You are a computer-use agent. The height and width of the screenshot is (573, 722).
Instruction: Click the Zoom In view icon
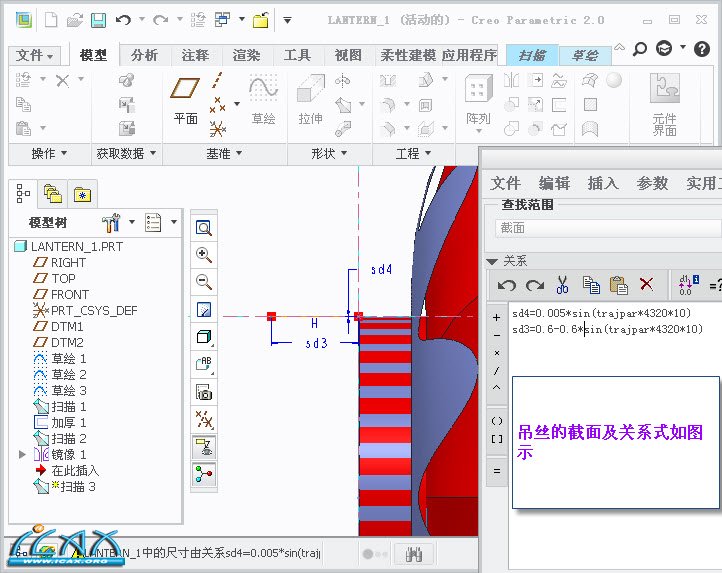tap(204, 255)
